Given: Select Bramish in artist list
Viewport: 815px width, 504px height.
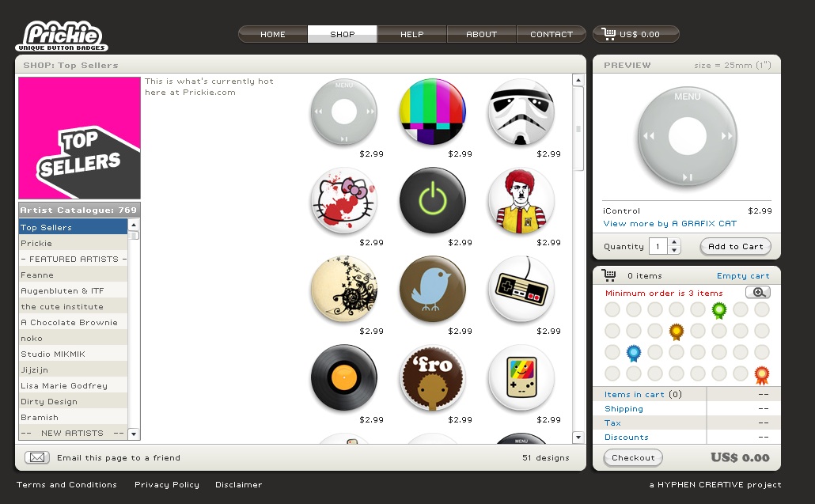Looking at the screenshot, I should (x=74, y=417).
